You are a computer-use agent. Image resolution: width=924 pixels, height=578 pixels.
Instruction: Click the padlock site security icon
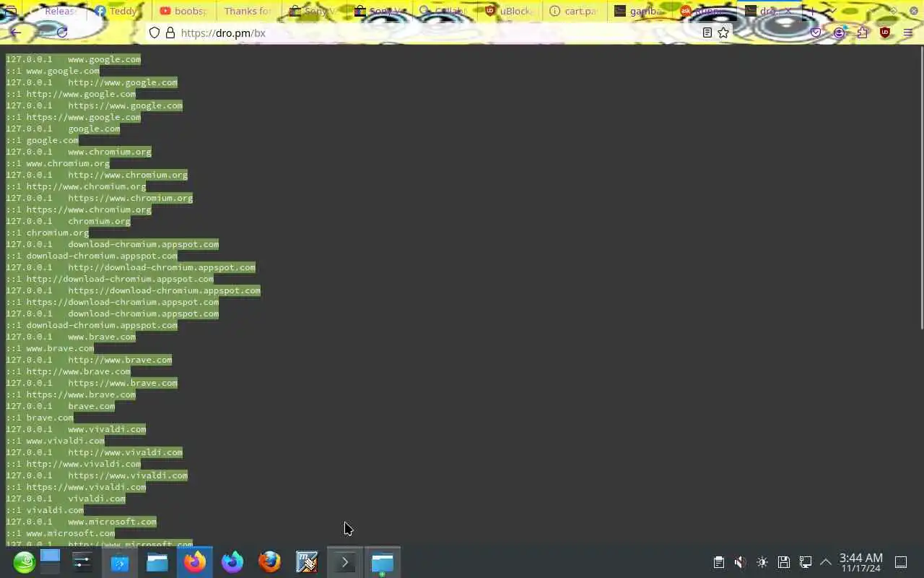click(x=170, y=33)
